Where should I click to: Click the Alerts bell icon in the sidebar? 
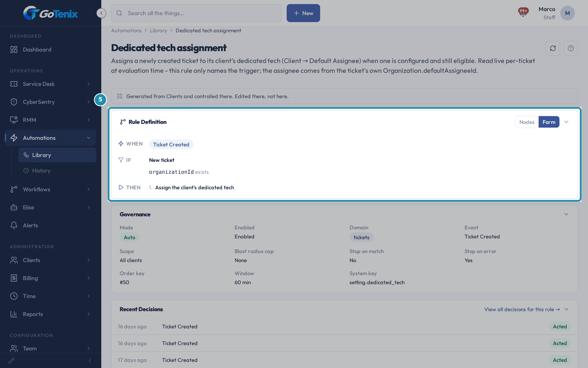[x=14, y=225]
